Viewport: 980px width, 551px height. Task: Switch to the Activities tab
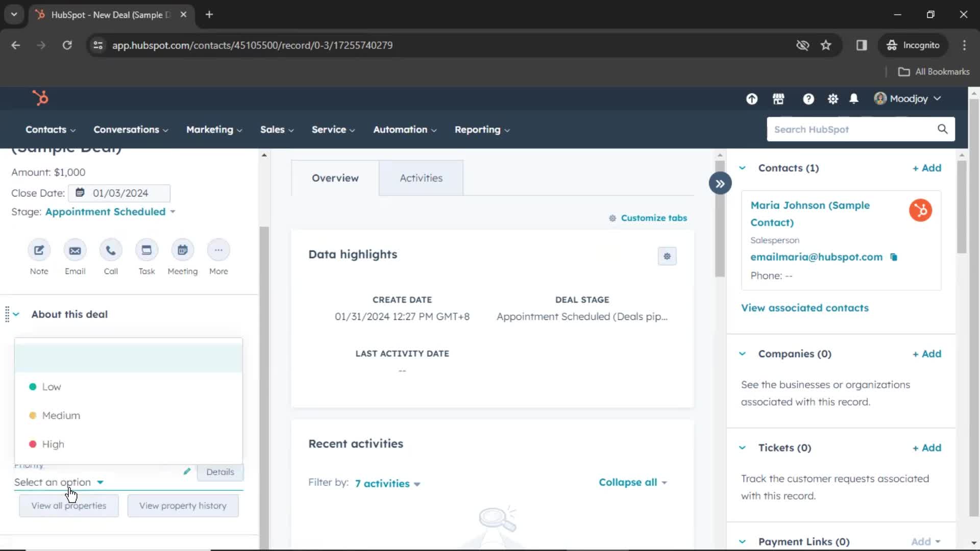[421, 178]
